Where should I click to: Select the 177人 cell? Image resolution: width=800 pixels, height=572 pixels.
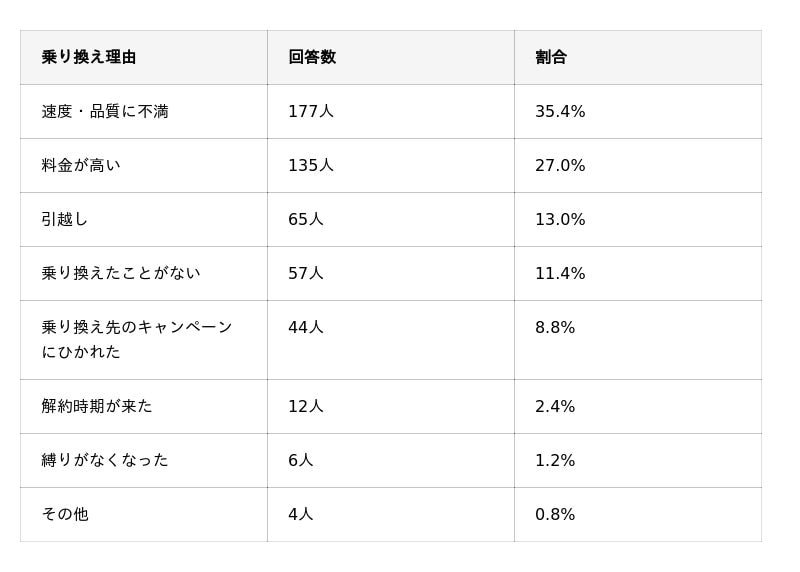click(311, 111)
